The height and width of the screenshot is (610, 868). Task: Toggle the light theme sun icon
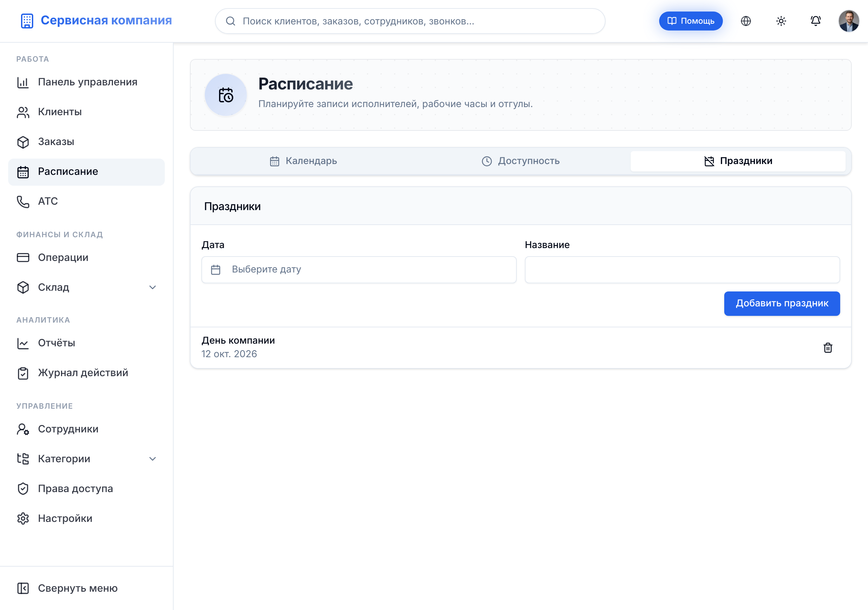tap(781, 21)
